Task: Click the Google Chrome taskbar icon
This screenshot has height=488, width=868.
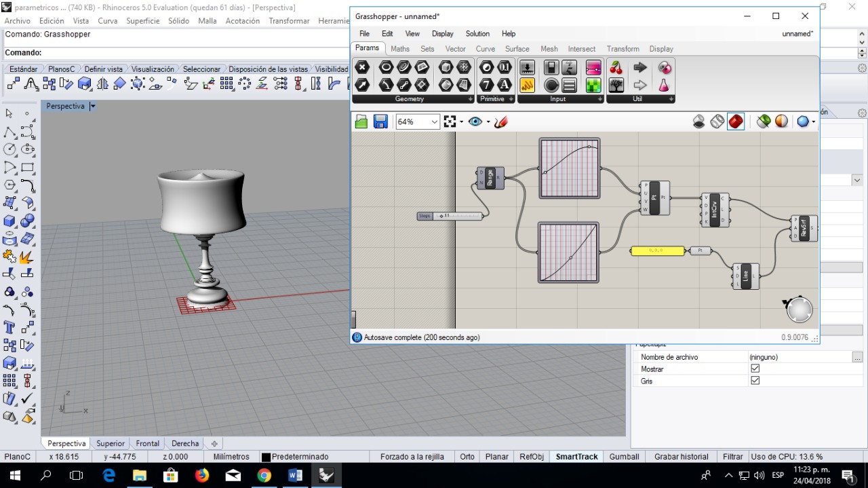Action: click(264, 475)
